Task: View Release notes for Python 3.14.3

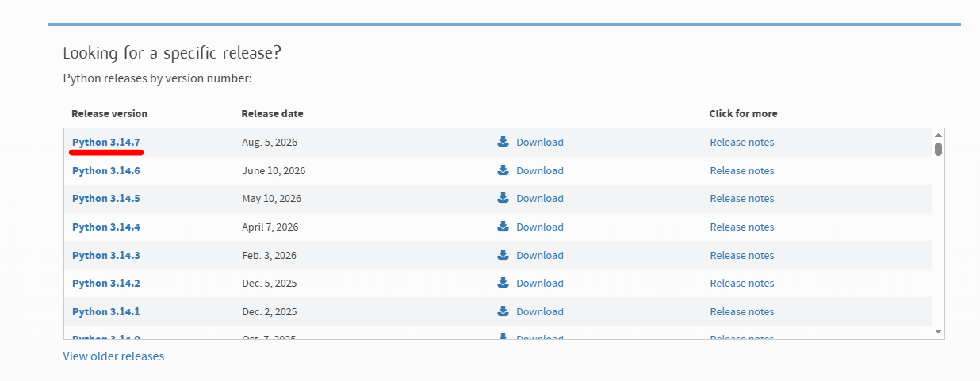Action: click(x=742, y=255)
